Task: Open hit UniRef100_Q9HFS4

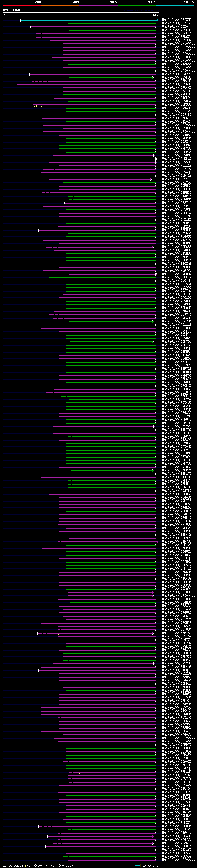Action: pyautogui.click(x=177, y=480)
